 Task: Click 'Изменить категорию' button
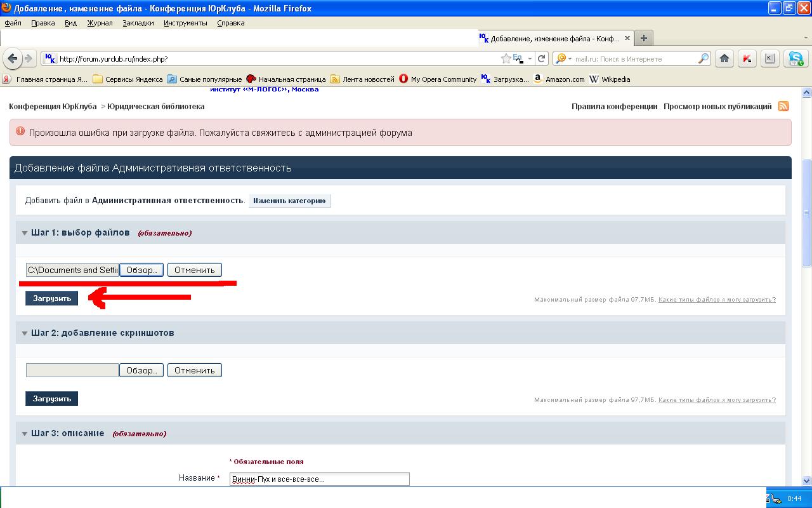(x=289, y=201)
